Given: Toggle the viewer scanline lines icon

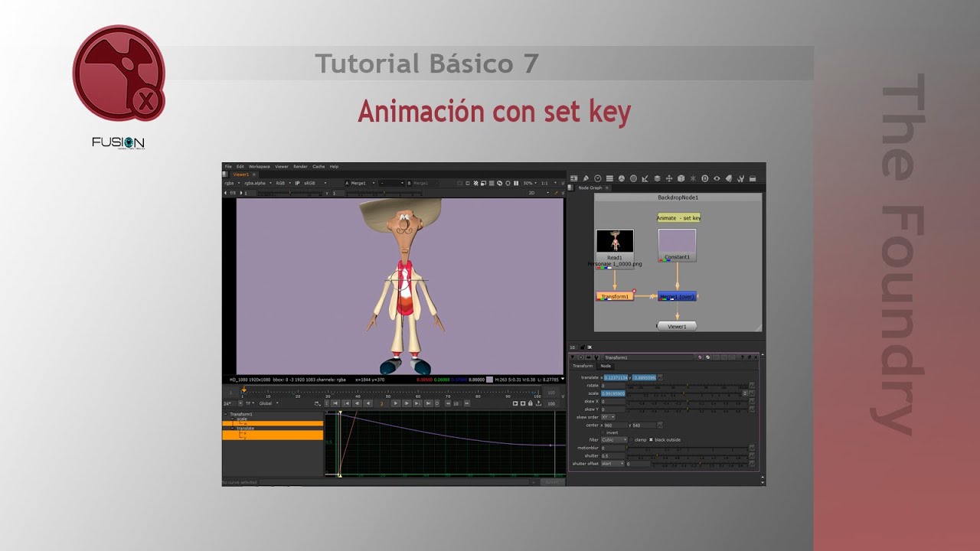Looking at the screenshot, I should [492, 183].
